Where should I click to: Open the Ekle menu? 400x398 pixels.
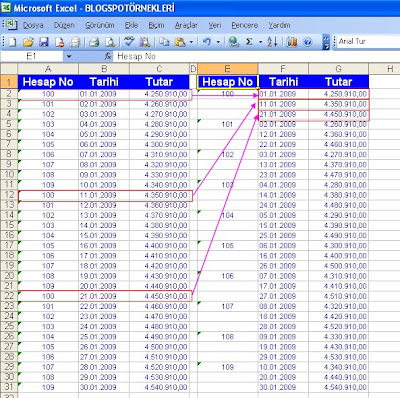click(131, 25)
